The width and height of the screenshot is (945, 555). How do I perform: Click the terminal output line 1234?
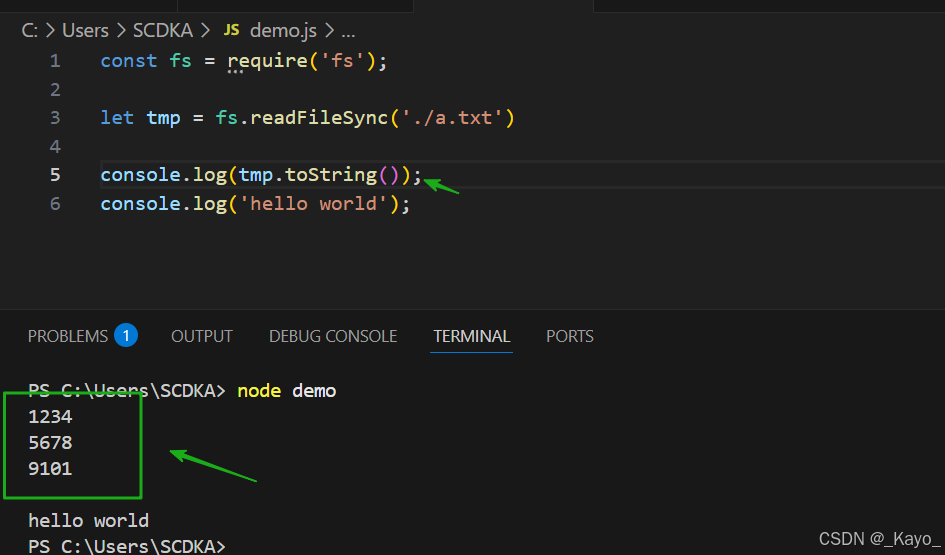tap(50, 416)
